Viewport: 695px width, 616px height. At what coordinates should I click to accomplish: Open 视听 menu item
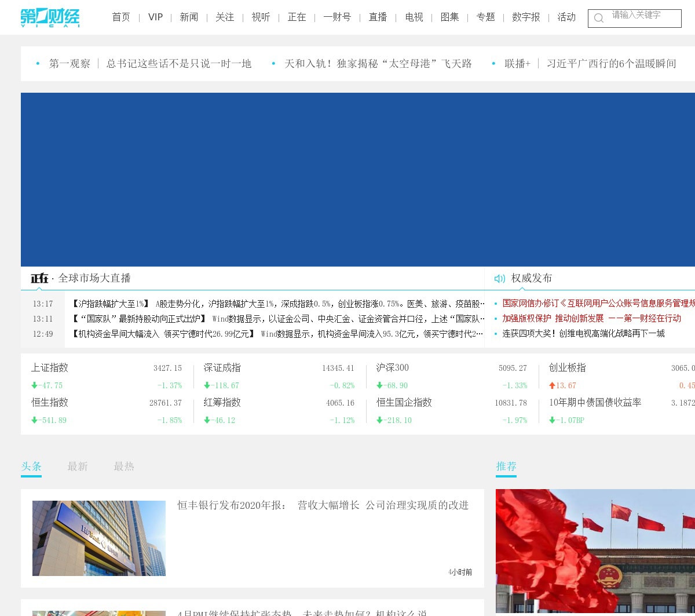[x=261, y=17]
